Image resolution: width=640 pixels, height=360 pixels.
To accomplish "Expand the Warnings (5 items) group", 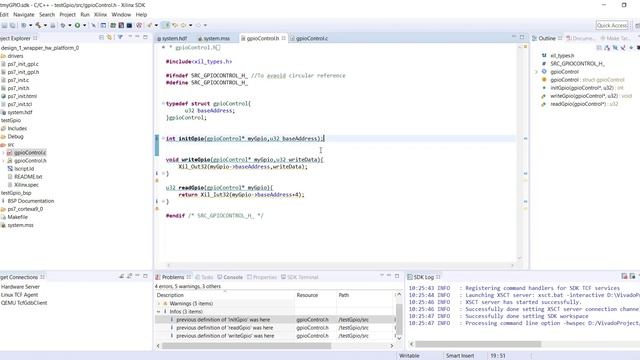I will click(x=159, y=303).
